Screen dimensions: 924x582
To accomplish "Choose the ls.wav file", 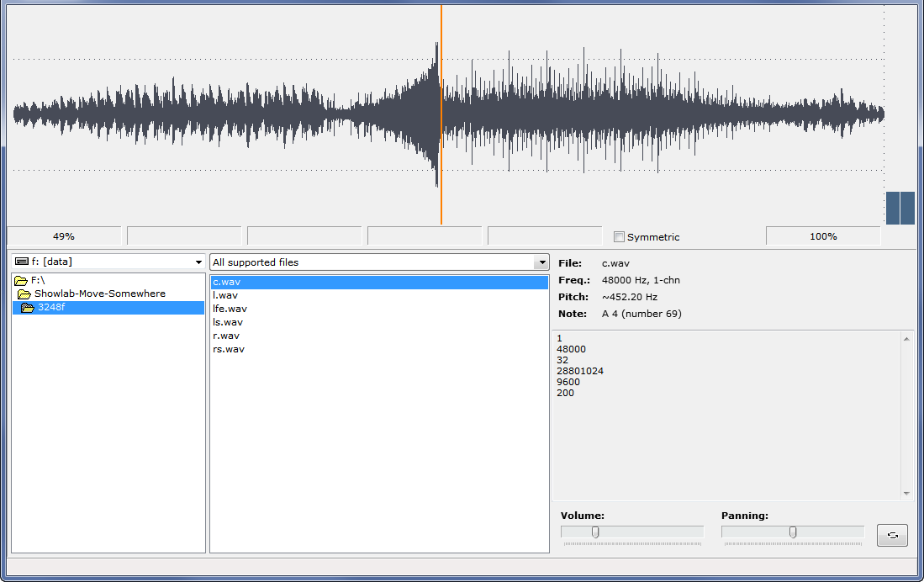I will pos(228,322).
